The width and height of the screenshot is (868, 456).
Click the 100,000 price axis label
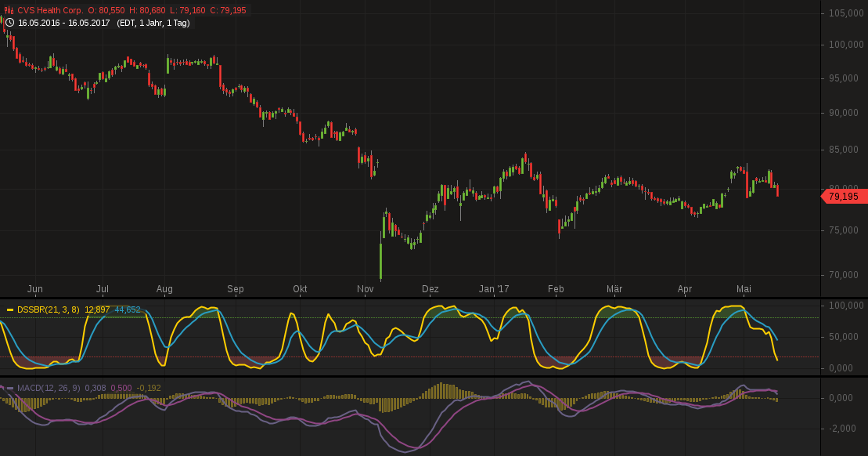tap(845, 45)
